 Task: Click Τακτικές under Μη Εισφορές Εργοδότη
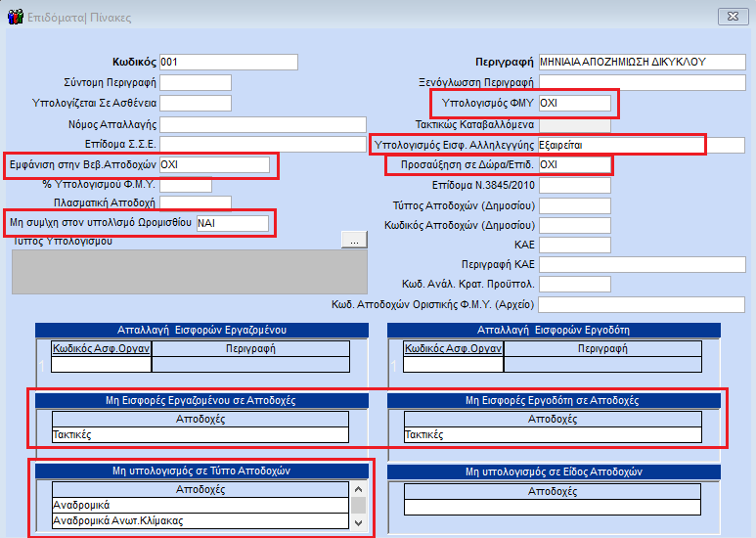click(552, 434)
